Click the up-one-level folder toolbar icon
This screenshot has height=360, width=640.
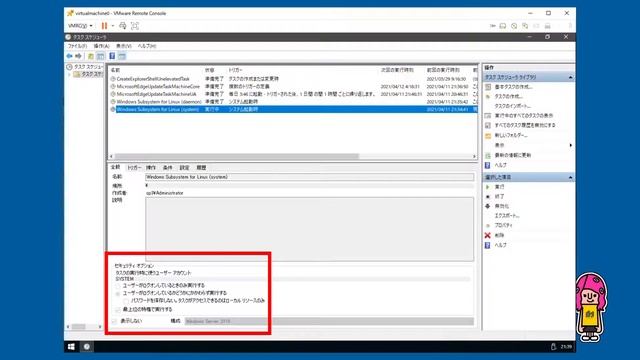coord(91,56)
